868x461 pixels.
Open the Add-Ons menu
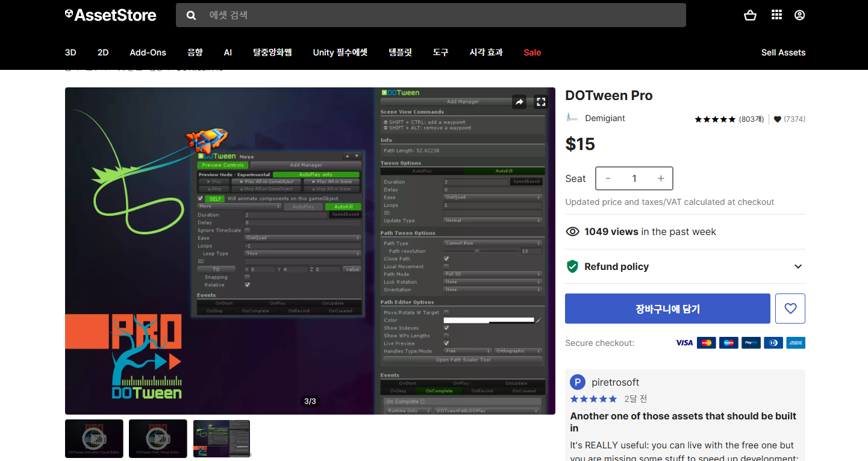pyautogui.click(x=148, y=52)
